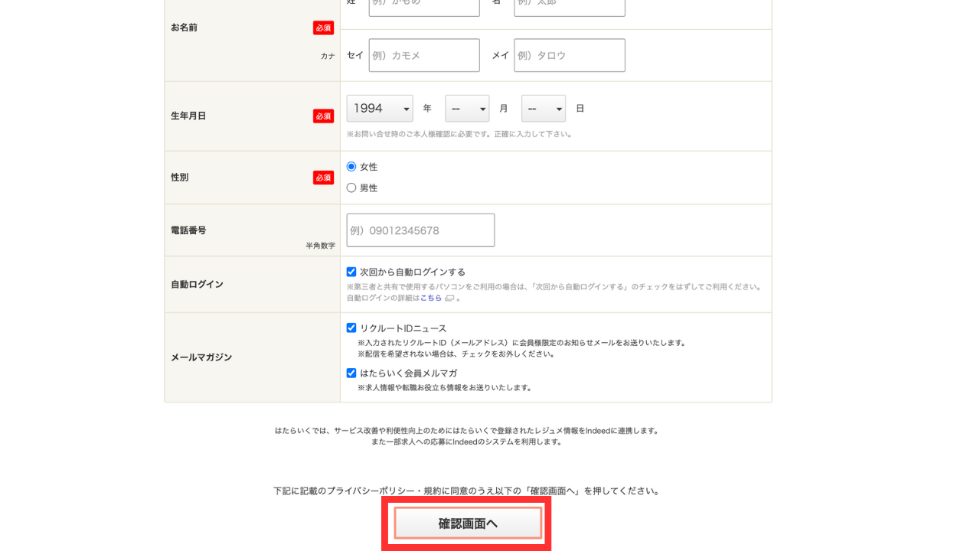This screenshot has height=551, width=980.
Task: Select the 女性 radio button
Action: pyautogui.click(x=351, y=167)
